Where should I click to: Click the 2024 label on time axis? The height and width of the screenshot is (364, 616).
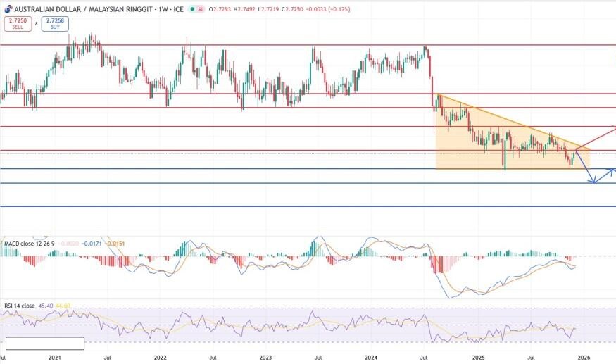pos(371,357)
